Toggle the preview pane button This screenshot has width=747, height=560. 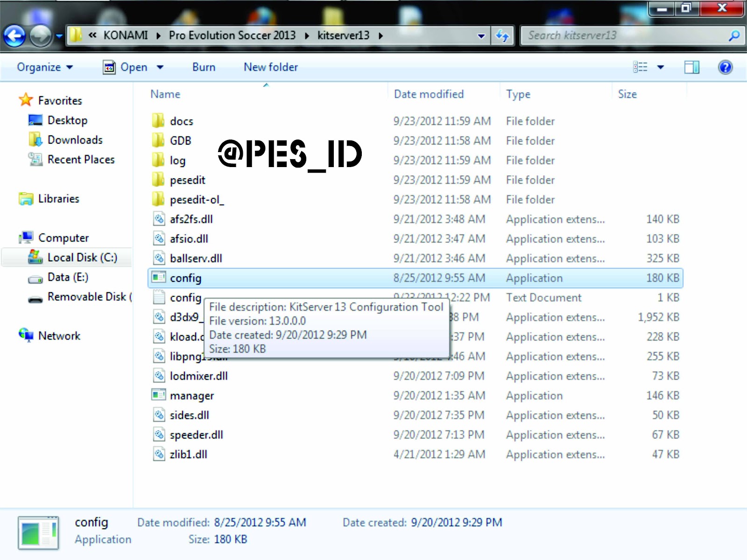[692, 67]
